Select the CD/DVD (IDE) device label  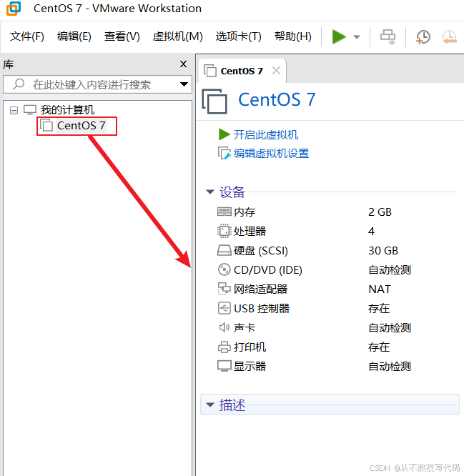[x=268, y=270]
